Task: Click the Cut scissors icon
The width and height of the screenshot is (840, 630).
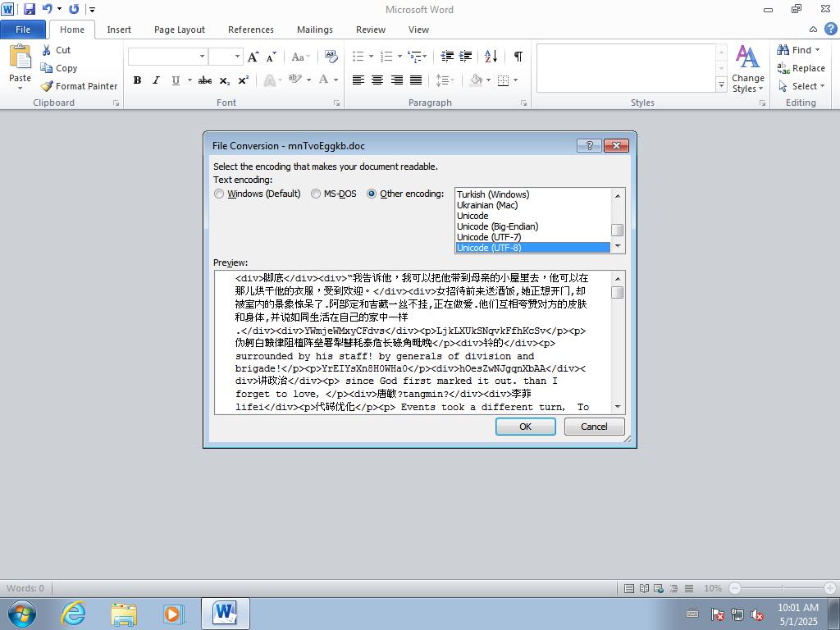Action: pos(47,50)
